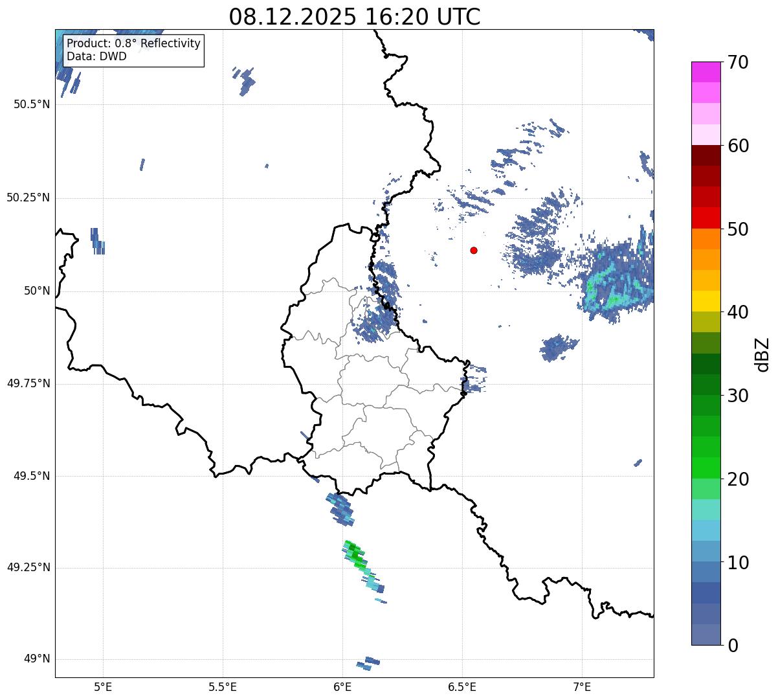Pick the gray-blue bottom segment above 0

pyautogui.click(x=706, y=635)
